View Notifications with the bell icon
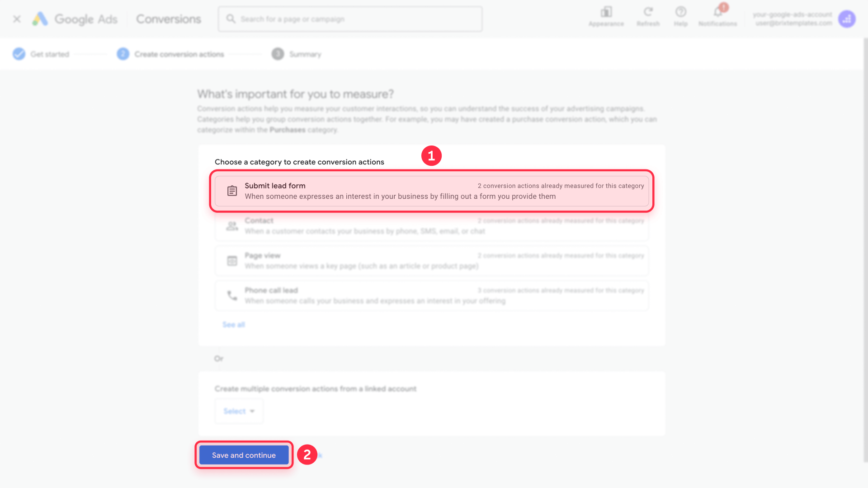This screenshot has height=488, width=868. pos(717,12)
